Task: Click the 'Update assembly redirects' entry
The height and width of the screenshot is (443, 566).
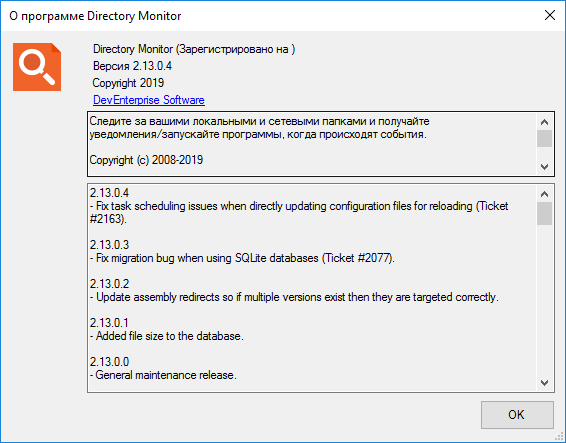Action: pos(294,297)
